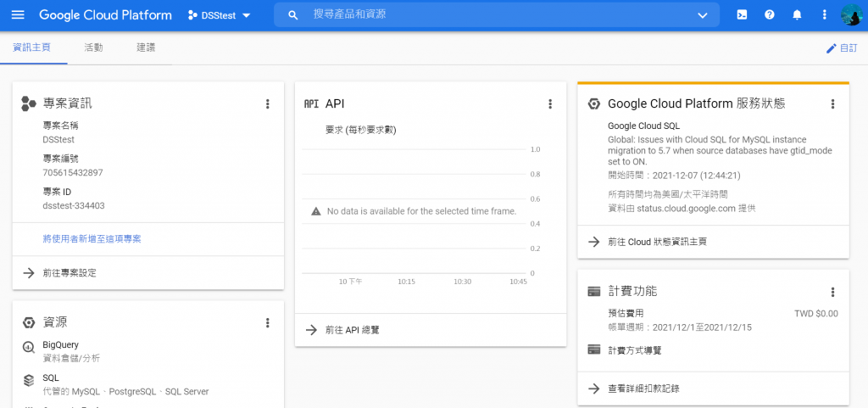Open the SQL resource

click(51, 378)
